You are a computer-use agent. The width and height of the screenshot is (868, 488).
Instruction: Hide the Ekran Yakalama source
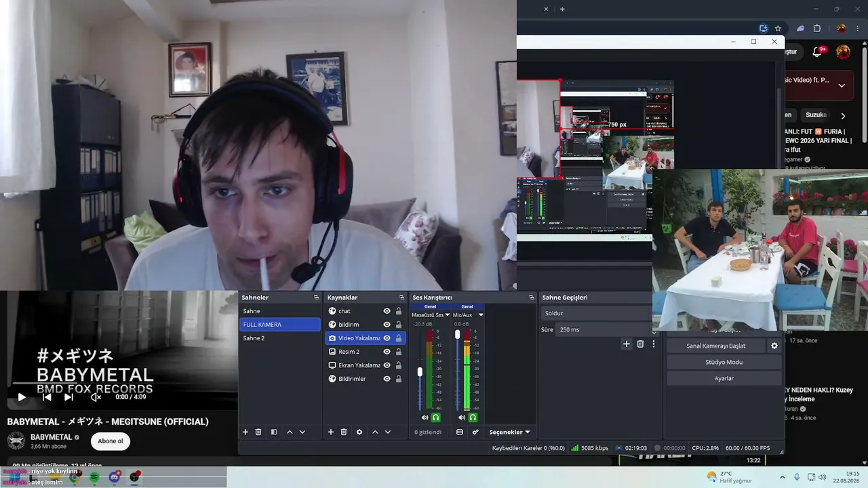click(387, 365)
